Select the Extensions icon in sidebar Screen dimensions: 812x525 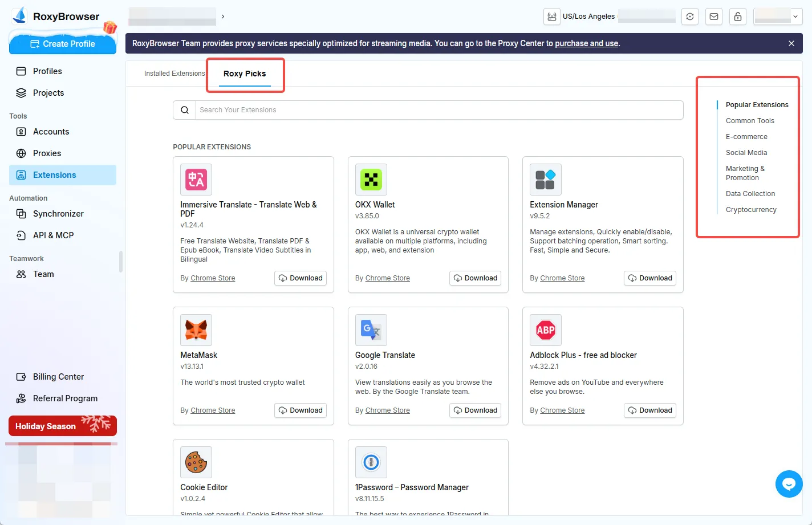(22, 174)
